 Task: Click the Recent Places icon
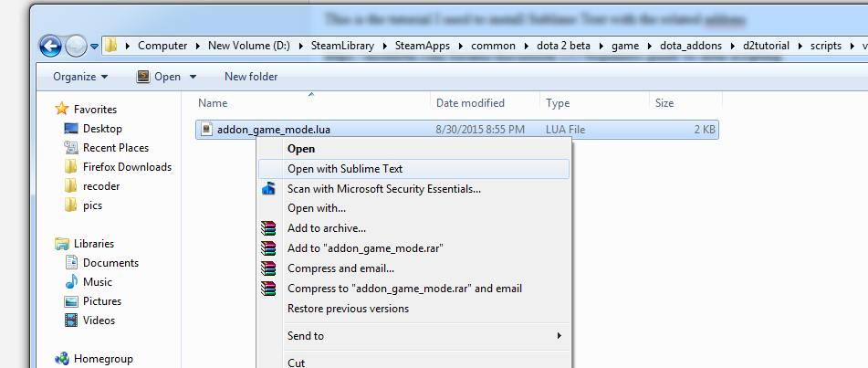(x=71, y=147)
